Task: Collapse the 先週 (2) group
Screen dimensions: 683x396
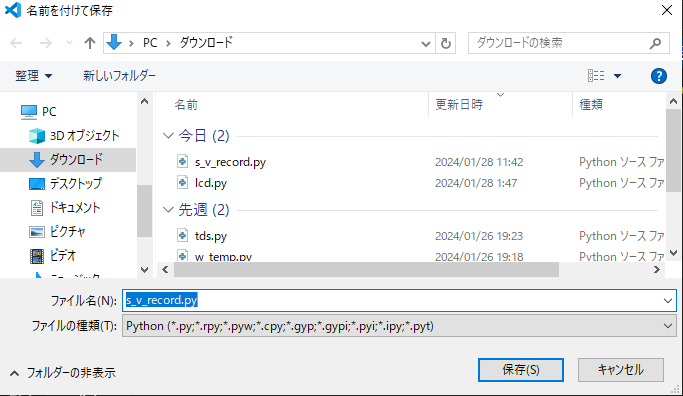Action: 168,210
